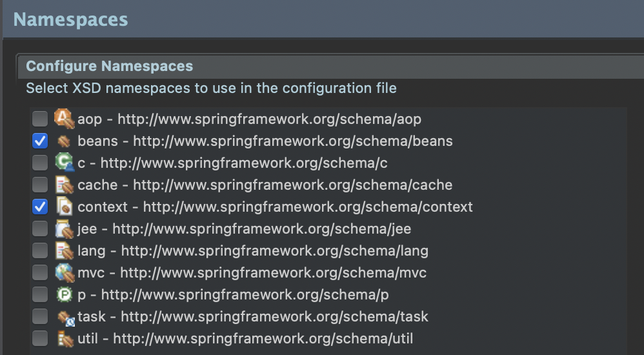Click the util namespace icon

(x=65, y=339)
